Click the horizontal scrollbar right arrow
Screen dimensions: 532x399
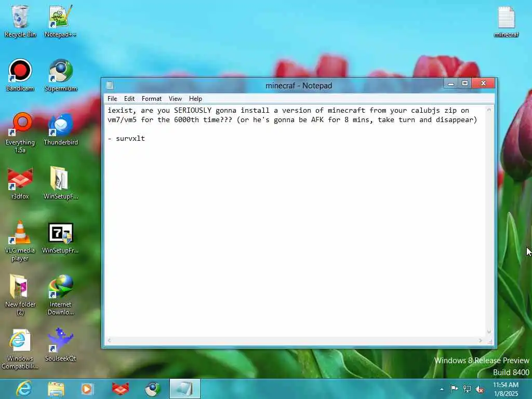coord(481,340)
